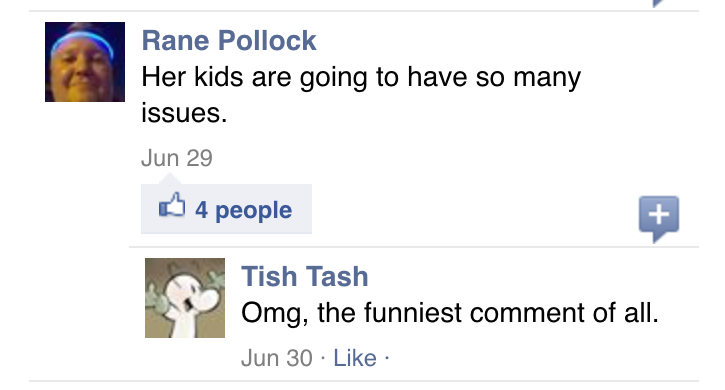Add a reply with plus bubble icon
Viewport: 725px width, 390px height.
pyautogui.click(x=659, y=218)
